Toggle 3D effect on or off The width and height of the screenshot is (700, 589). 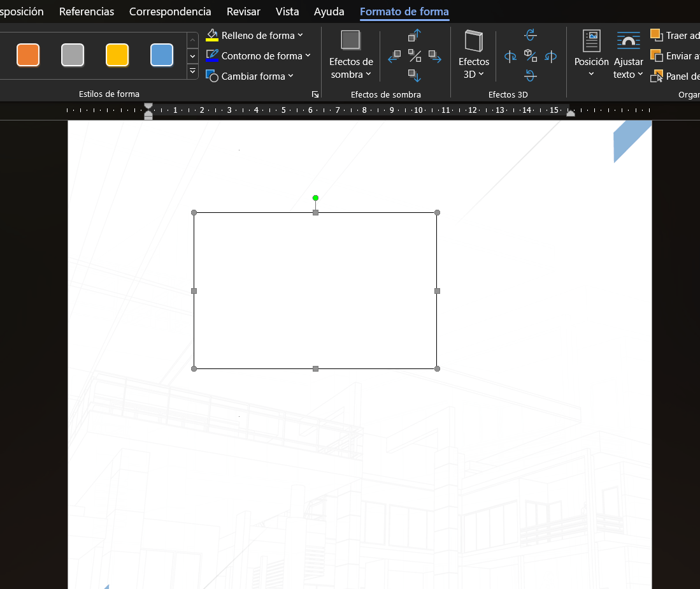531,56
